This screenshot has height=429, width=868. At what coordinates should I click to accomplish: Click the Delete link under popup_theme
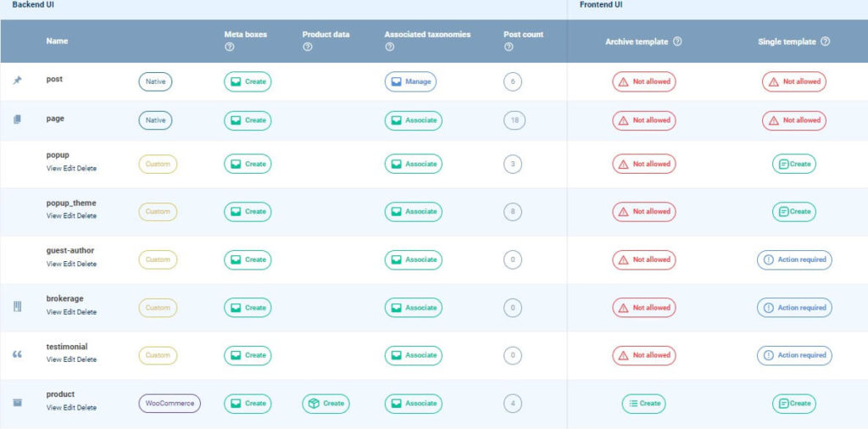coord(86,216)
